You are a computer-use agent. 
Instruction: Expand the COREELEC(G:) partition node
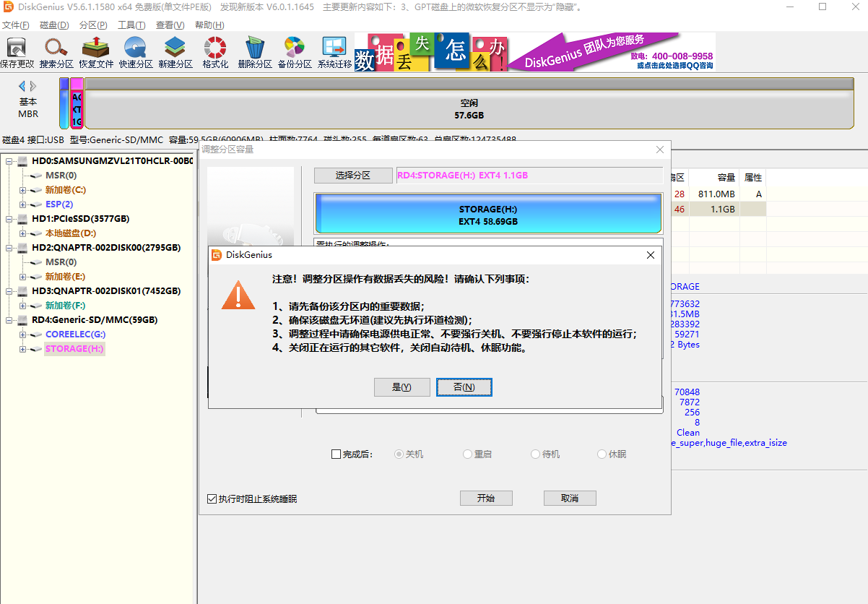click(22, 335)
